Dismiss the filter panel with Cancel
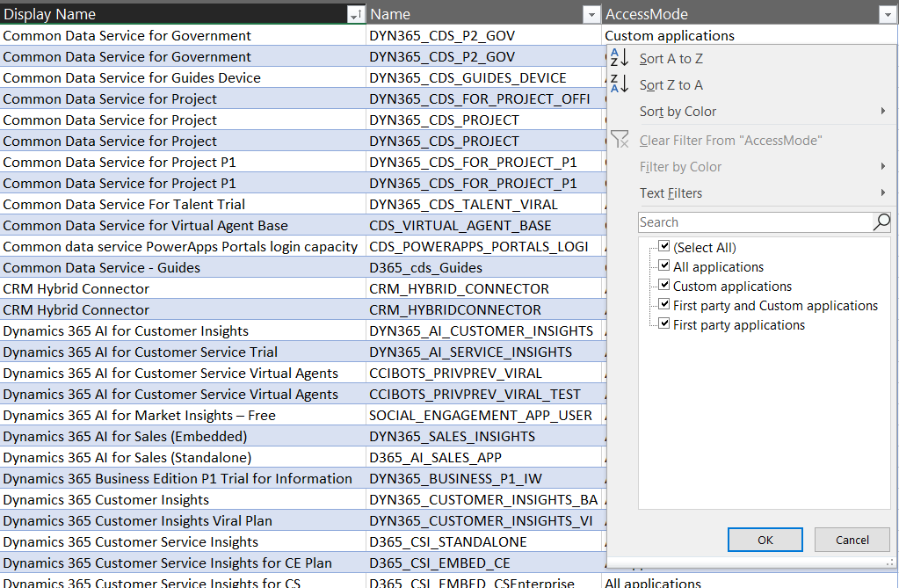Viewport: 899px width, 588px height. (x=852, y=540)
